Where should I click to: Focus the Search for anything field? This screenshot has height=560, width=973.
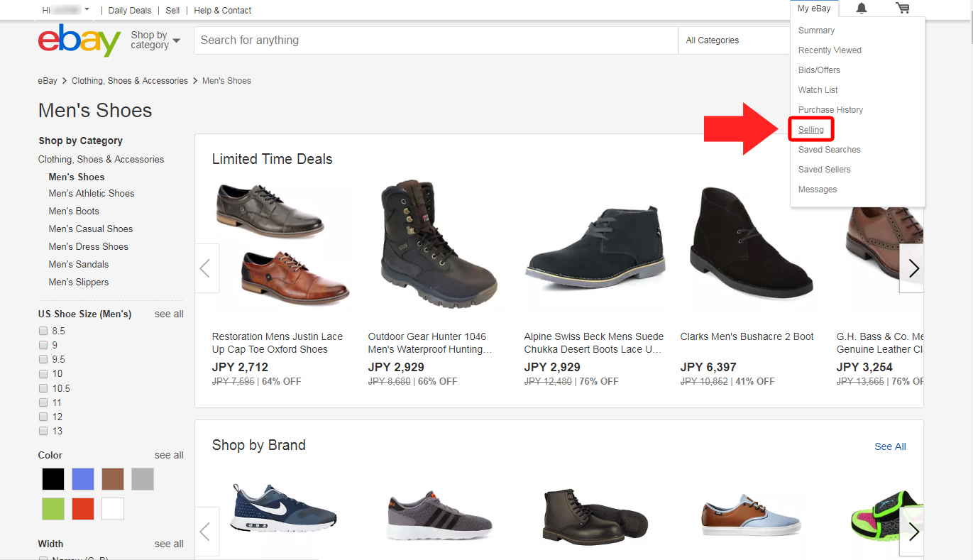[436, 40]
